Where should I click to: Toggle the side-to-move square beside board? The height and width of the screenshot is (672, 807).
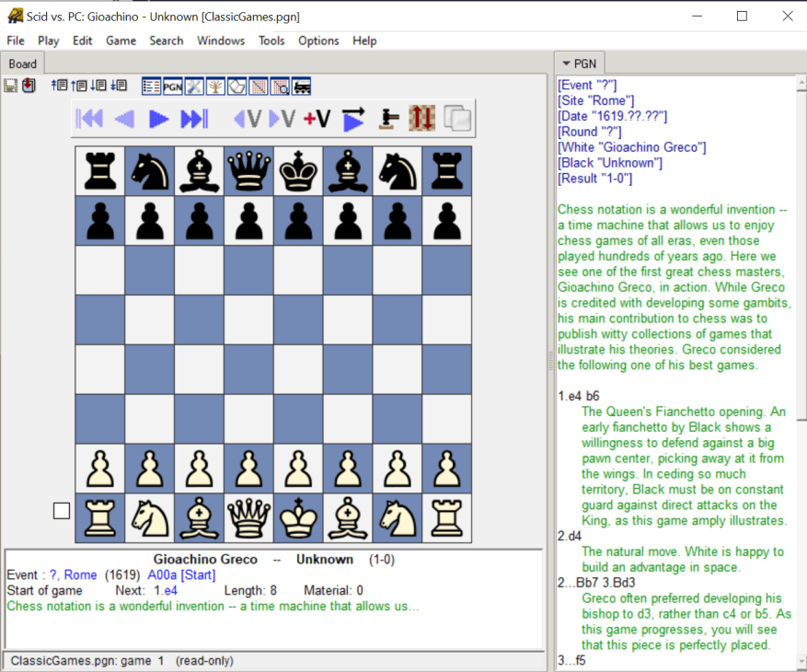point(62,511)
